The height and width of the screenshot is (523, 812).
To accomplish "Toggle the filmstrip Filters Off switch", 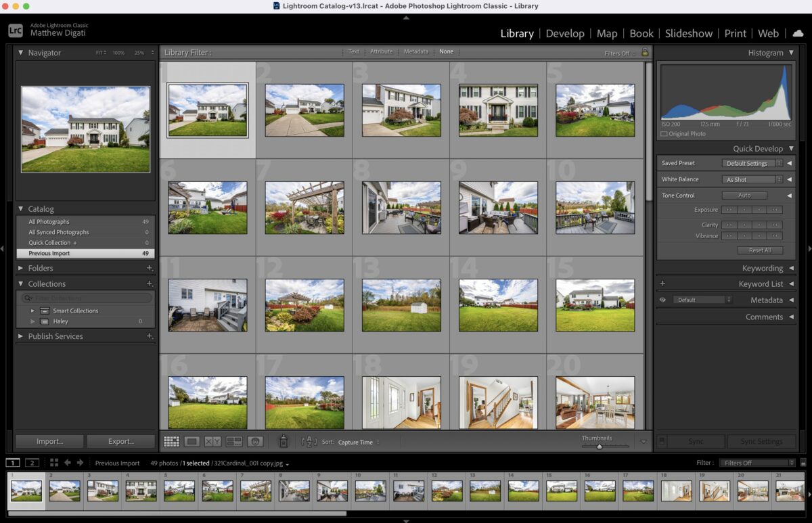I will 756,463.
